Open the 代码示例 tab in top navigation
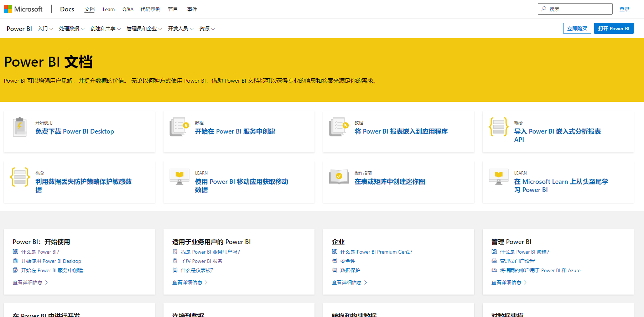Image resolution: width=644 pixels, height=317 pixels. coord(150,9)
